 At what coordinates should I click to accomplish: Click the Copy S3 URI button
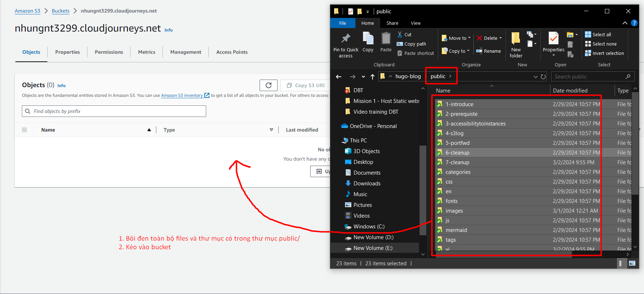pos(306,85)
